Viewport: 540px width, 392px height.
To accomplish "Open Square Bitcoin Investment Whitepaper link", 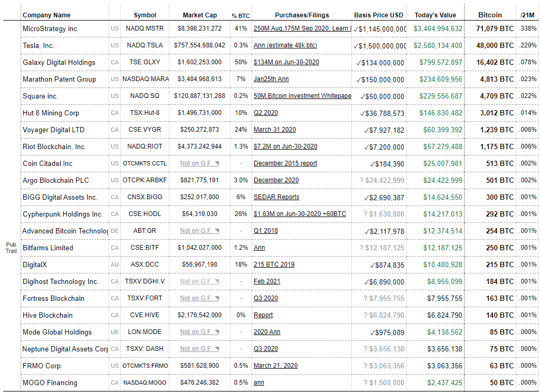I will click(x=302, y=96).
